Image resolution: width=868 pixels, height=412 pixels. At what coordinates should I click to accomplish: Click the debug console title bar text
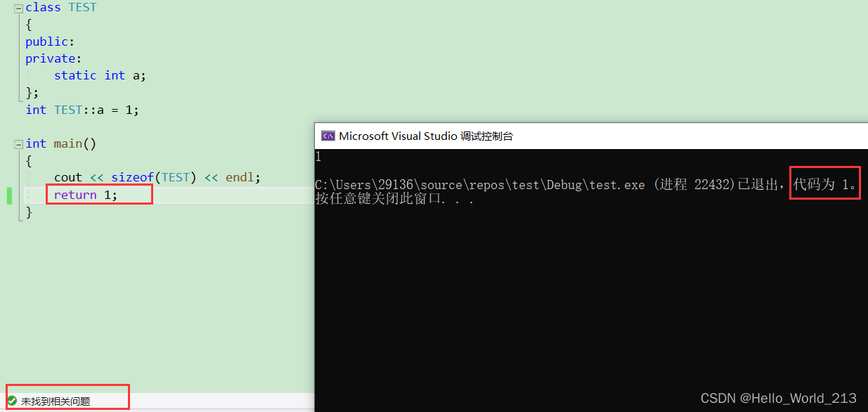pyautogui.click(x=426, y=136)
